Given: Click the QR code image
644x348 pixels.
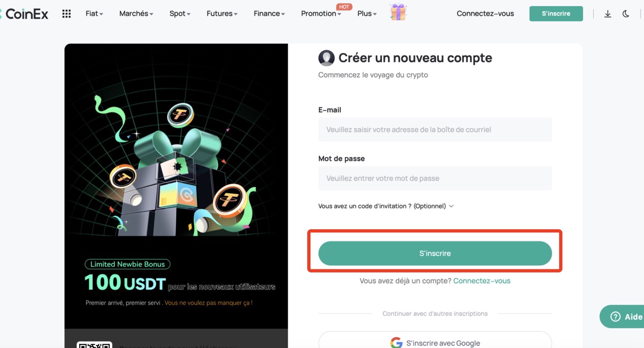Looking at the screenshot, I should (94, 345).
